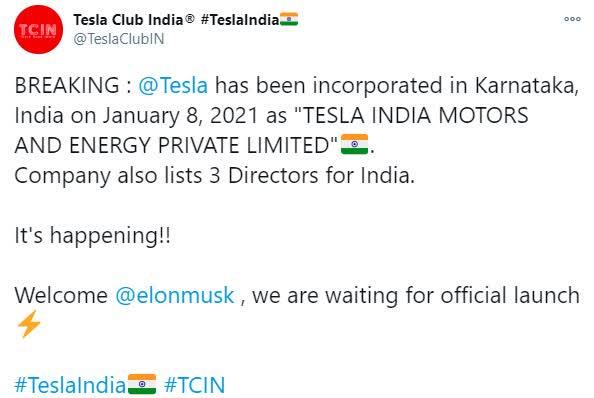Open the three-dot more options menu

(572, 19)
